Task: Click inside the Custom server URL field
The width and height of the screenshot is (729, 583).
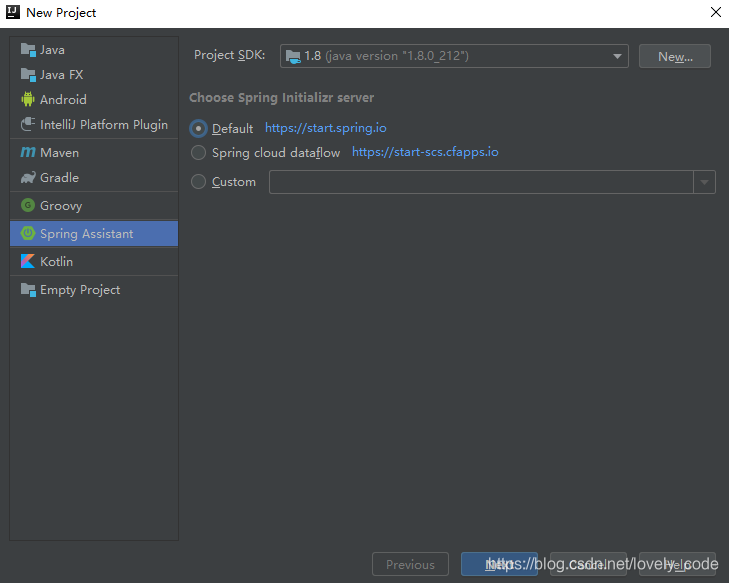Action: pyautogui.click(x=481, y=182)
